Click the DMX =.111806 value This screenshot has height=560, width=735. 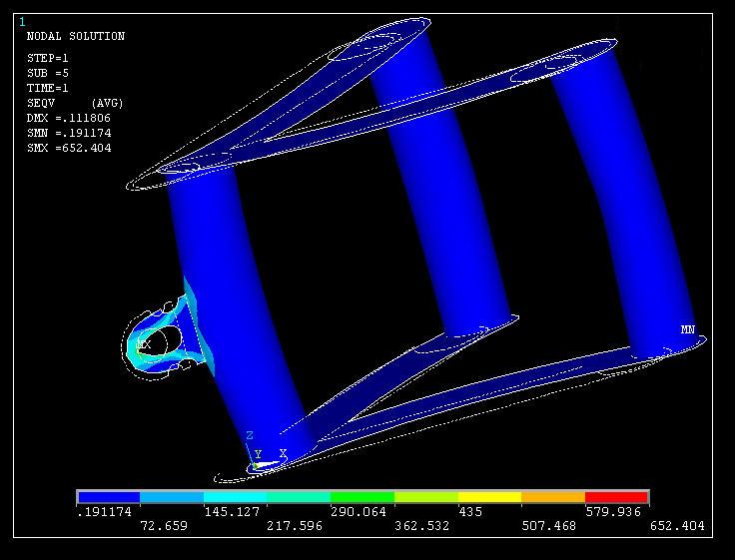tap(69, 118)
